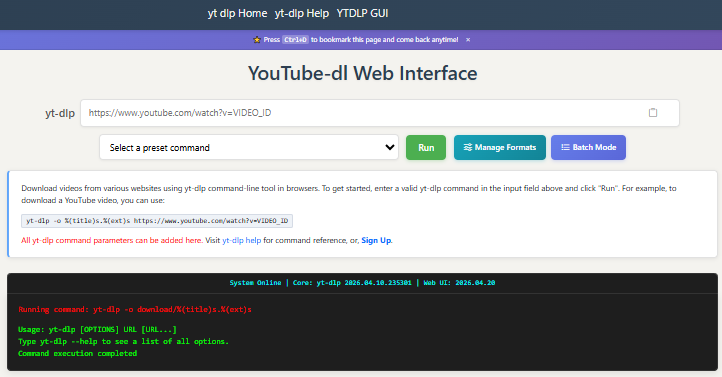This screenshot has width=722, height=377.
Task: Expand the Select a preset command dropdown
Action: tap(249, 147)
